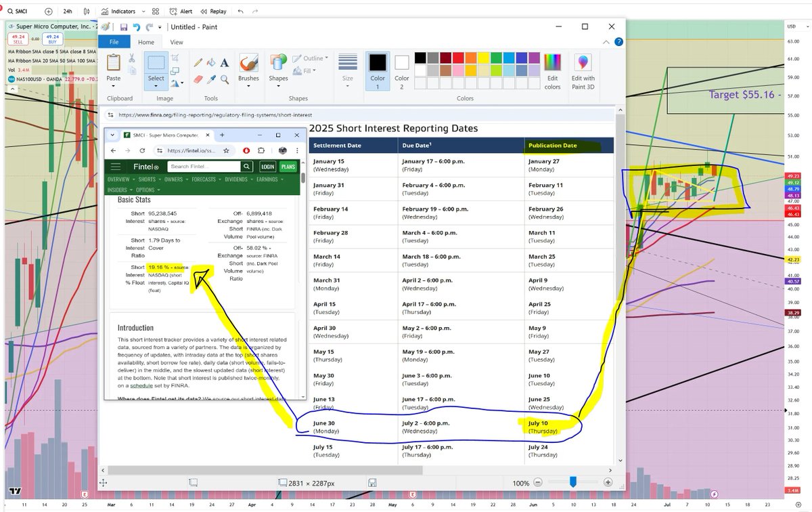Select the Fill with color bucket tool
This screenshot has height=512, width=812.
click(211, 62)
